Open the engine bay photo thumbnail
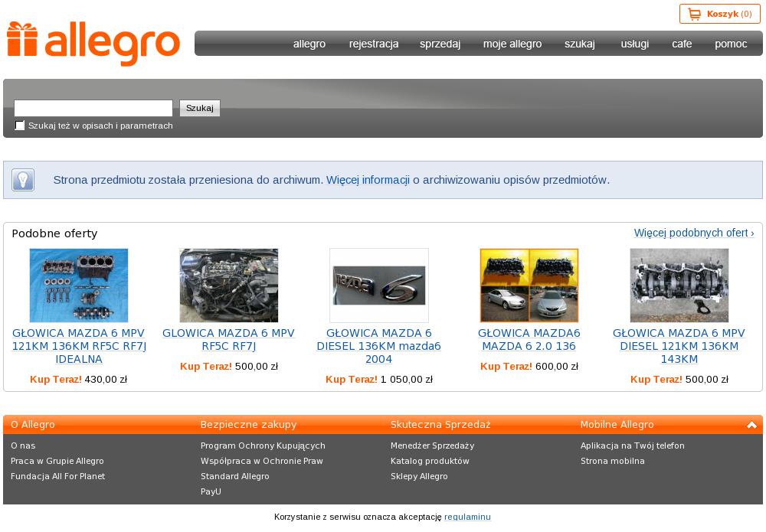766x532 pixels. 228,285
